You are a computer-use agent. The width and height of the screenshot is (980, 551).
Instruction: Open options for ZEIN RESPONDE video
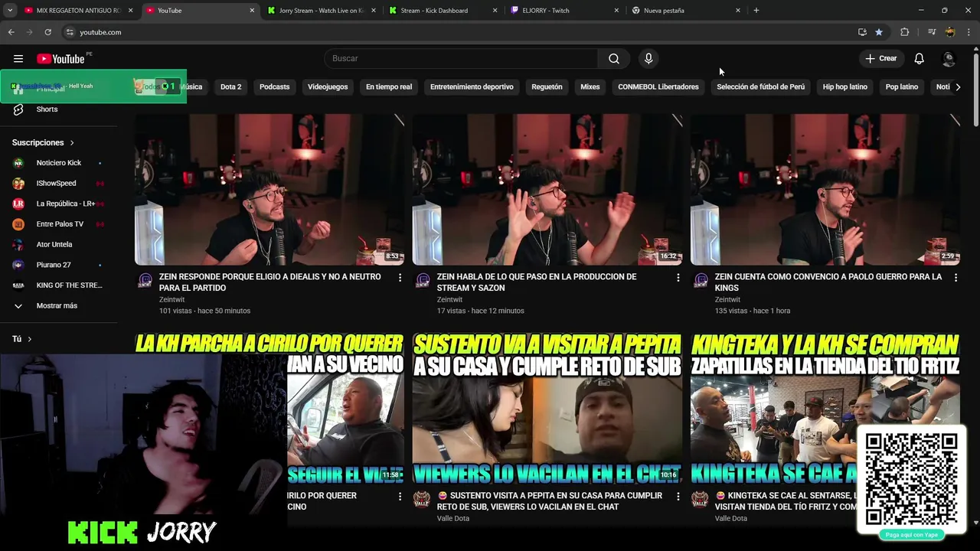(400, 277)
